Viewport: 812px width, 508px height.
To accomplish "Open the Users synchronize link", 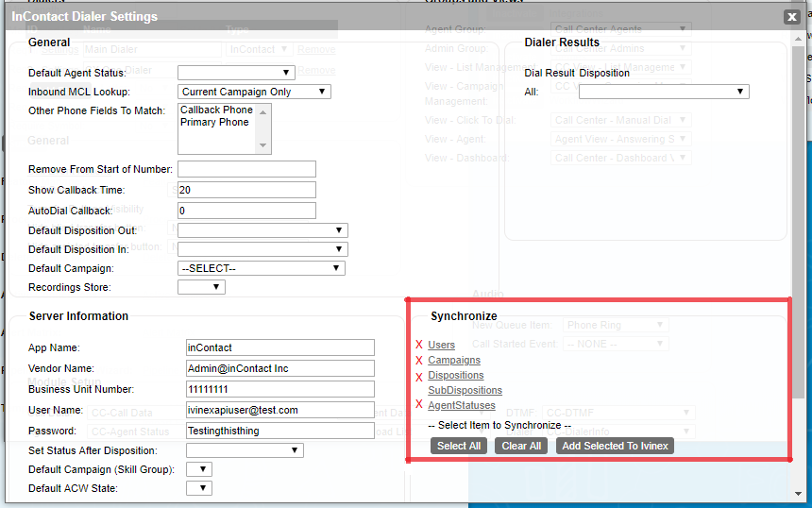I will pos(441,345).
